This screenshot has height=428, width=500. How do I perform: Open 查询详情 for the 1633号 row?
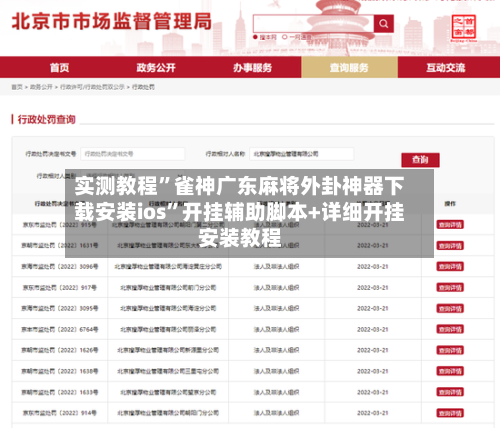pyautogui.click(x=450, y=392)
